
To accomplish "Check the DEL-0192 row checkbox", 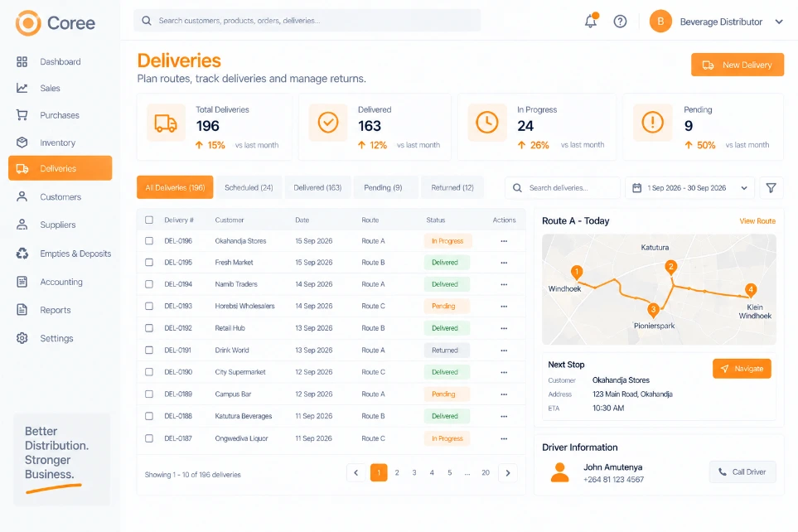I will coord(149,328).
